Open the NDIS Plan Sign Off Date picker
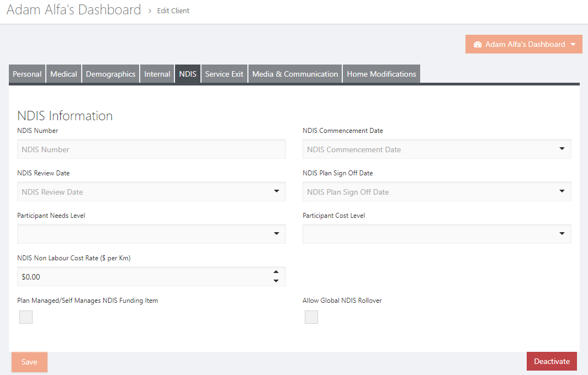588x375 pixels. 561,191
